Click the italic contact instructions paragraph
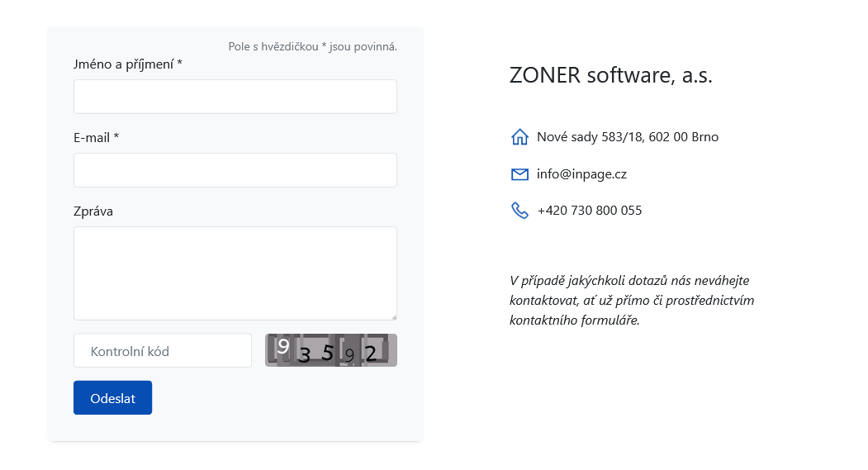Image resolution: width=868 pixels, height=470 pixels. [632, 300]
